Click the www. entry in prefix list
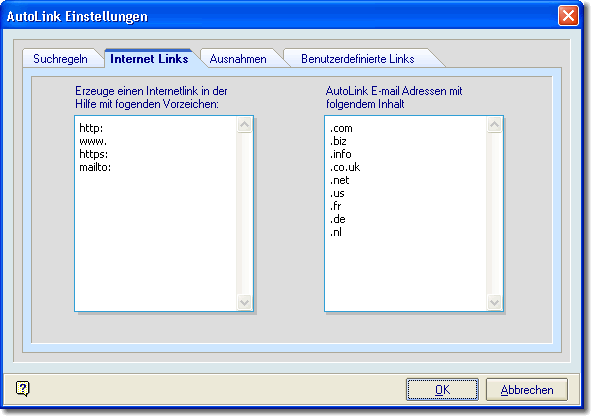 93,141
